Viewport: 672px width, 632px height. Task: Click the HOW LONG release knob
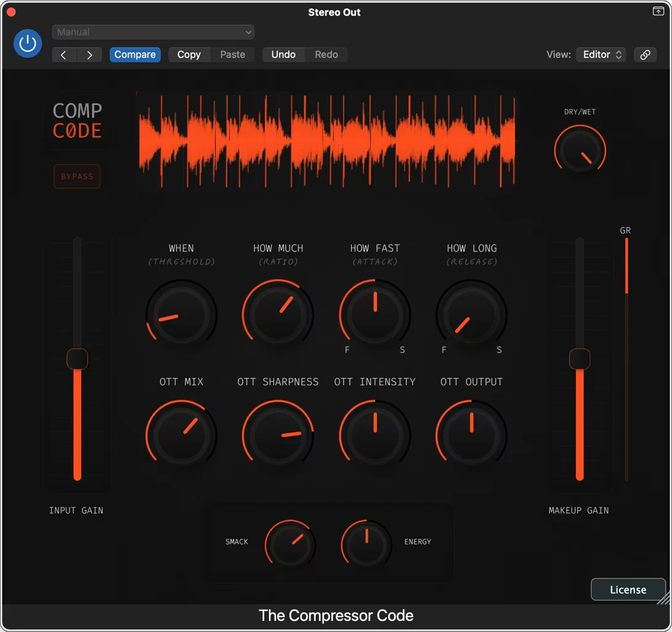(x=471, y=315)
